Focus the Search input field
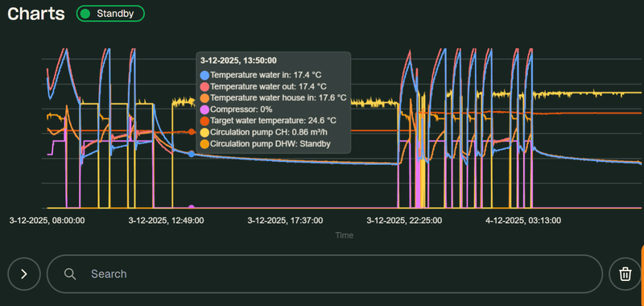 point(324,274)
